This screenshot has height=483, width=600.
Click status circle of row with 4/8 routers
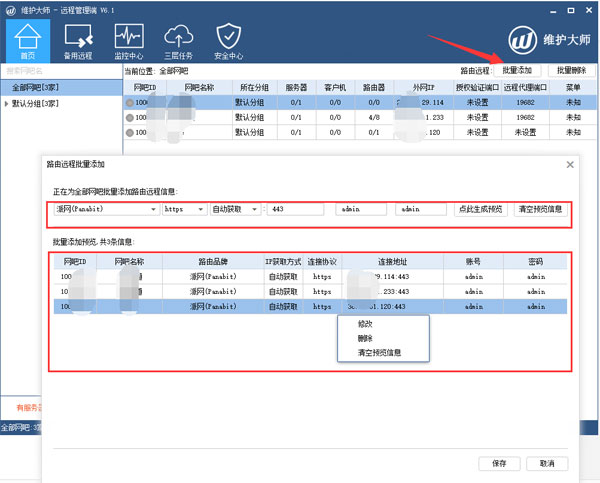click(130, 117)
